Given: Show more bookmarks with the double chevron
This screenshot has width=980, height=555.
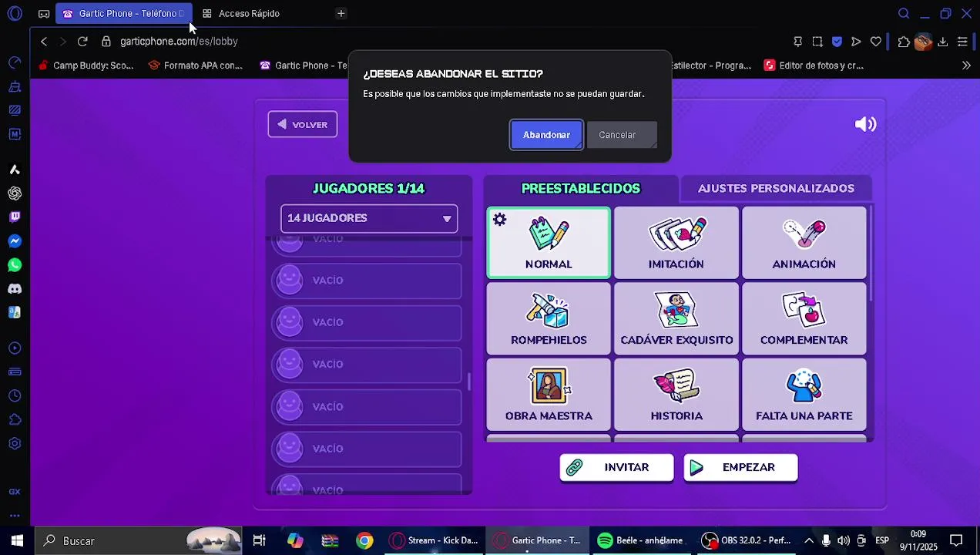Looking at the screenshot, I should [966, 66].
